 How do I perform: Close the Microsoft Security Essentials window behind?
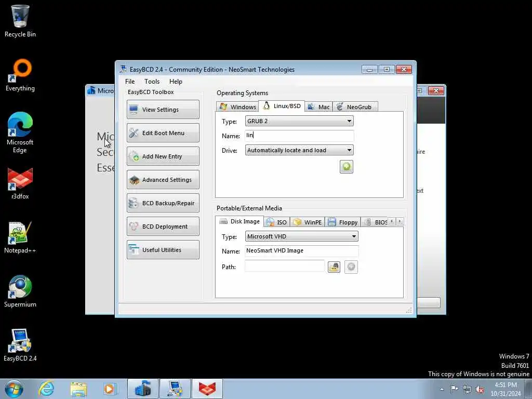point(436,90)
